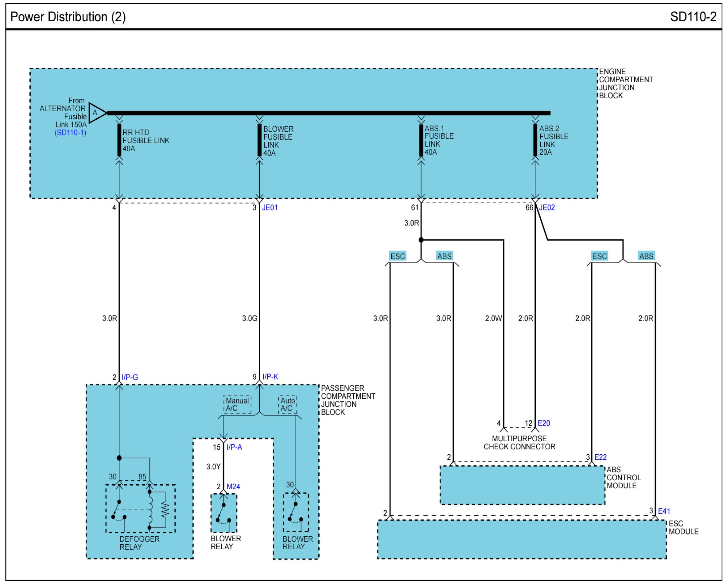This screenshot has width=728, height=583.
Task: Click the JE01 connector link
Action: coord(270,208)
